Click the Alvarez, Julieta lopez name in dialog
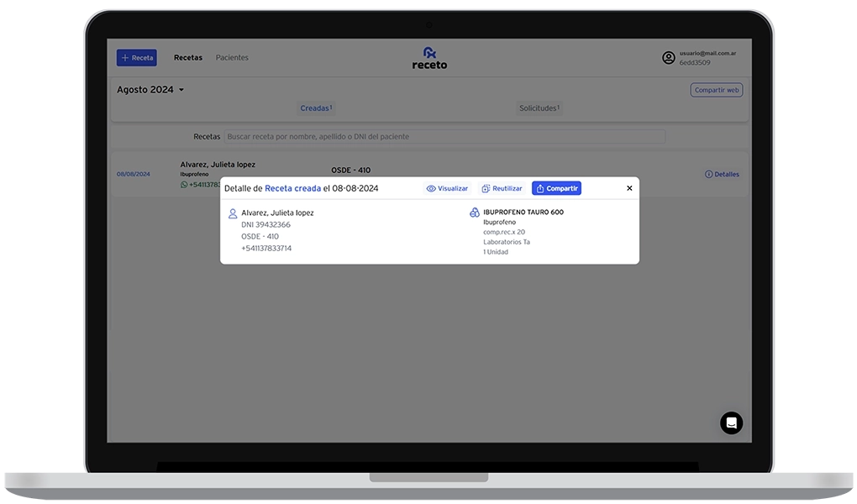The height and width of the screenshot is (504, 857). tap(277, 213)
